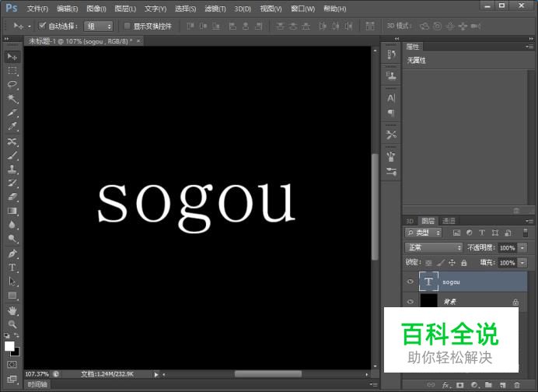Open the History panel icon
Viewport: 538px width, 392px height.
(x=391, y=54)
